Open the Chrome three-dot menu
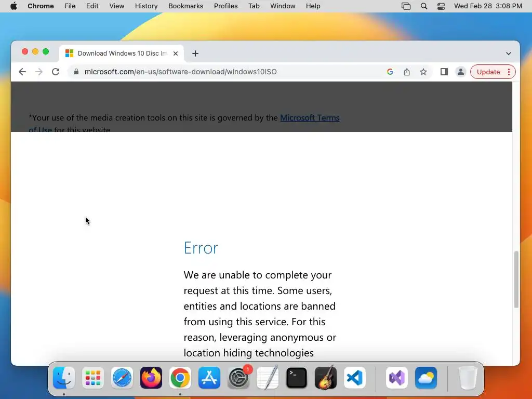Viewport: 532px width, 399px height. tap(509, 72)
